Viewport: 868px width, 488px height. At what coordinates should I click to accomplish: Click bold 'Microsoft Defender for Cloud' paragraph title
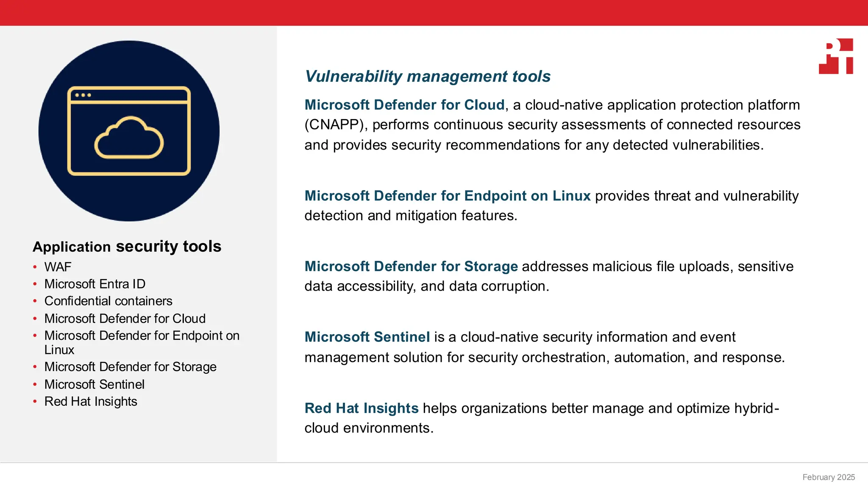405,105
